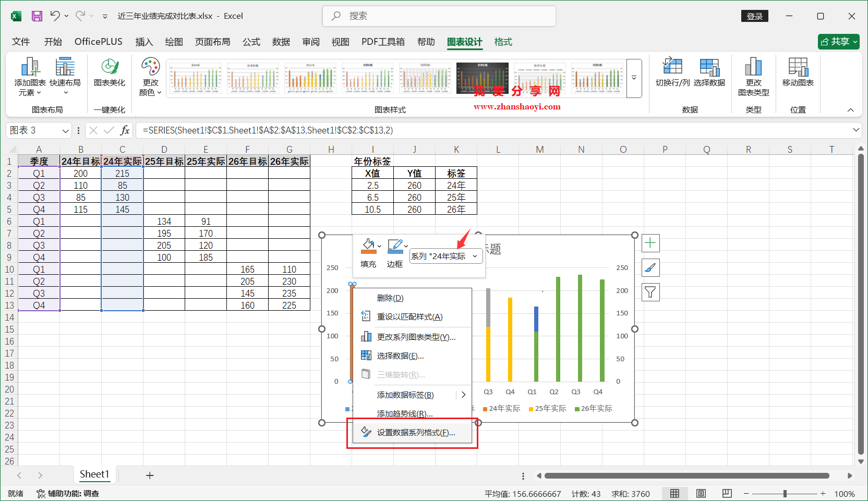Expand the chart styles gallery

(x=634, y=78)
